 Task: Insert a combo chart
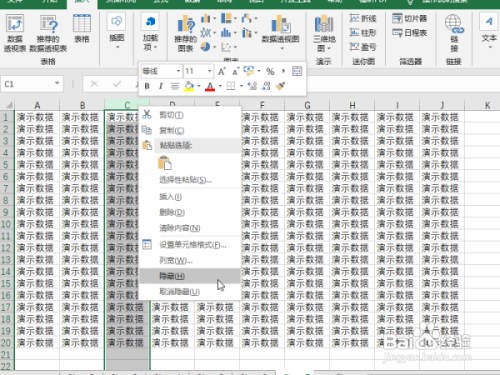pyautogui.click(x=247, y=33)
